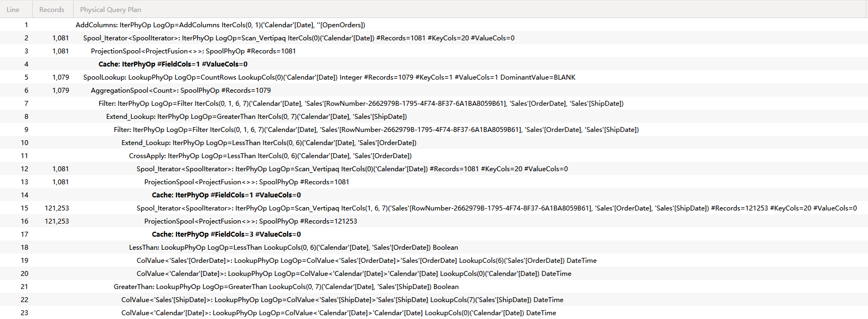This screenshot has height=319, width=868.
Task: Select the AddColumns row on line 1
Action: tap(434, 25)
